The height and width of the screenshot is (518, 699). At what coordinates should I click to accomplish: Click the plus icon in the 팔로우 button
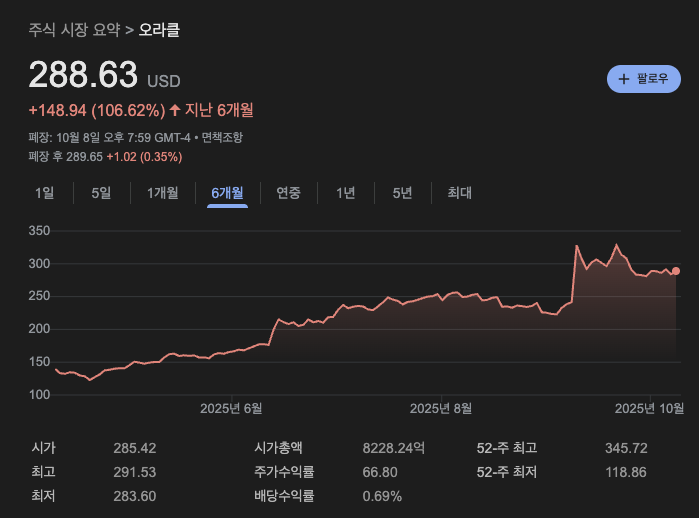point(624,79)
